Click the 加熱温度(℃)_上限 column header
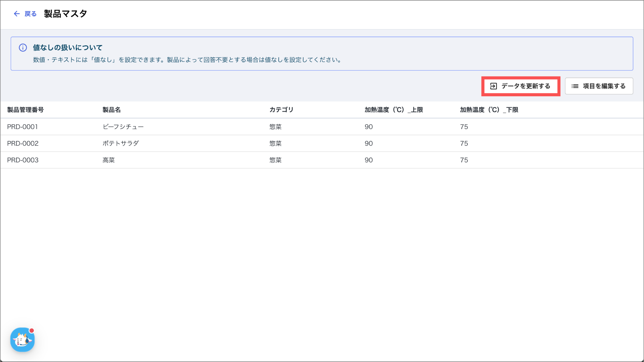644x362 pixels. [393, 110]
